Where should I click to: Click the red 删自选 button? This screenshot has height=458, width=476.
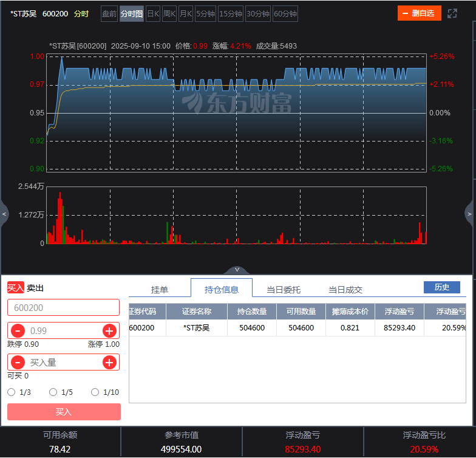coord(419,13)
